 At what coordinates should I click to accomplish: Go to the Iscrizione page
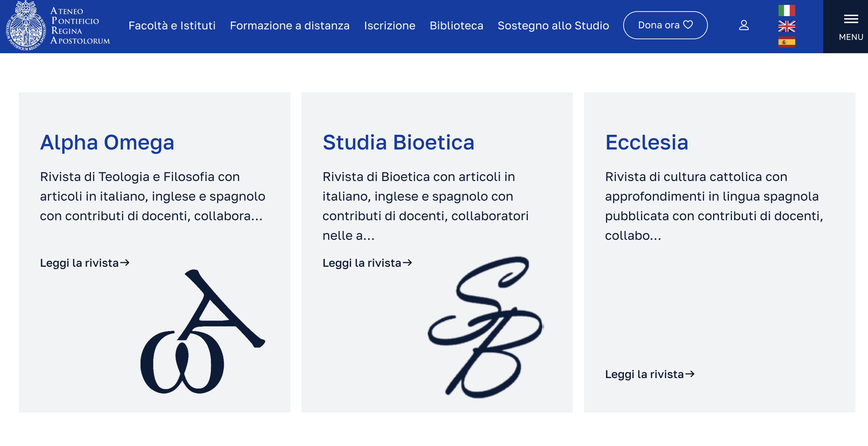tap(390, 26)
